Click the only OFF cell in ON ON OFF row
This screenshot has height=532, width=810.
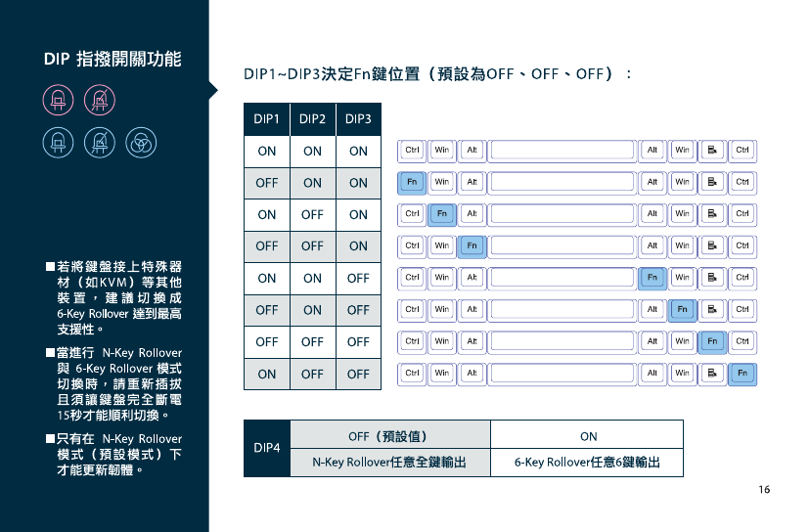(x=358, y=279)
